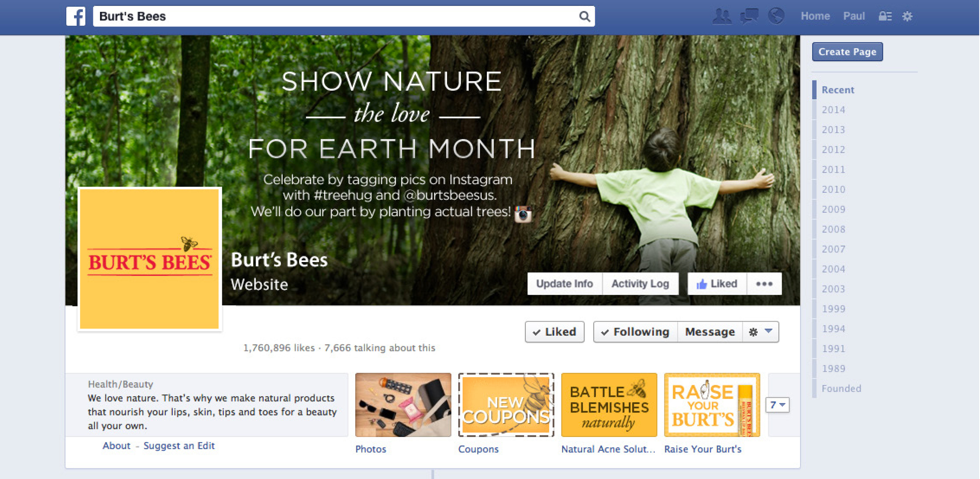
Task: Toggle the thumbs-up Liked button on cover
Action: point(717,284)
